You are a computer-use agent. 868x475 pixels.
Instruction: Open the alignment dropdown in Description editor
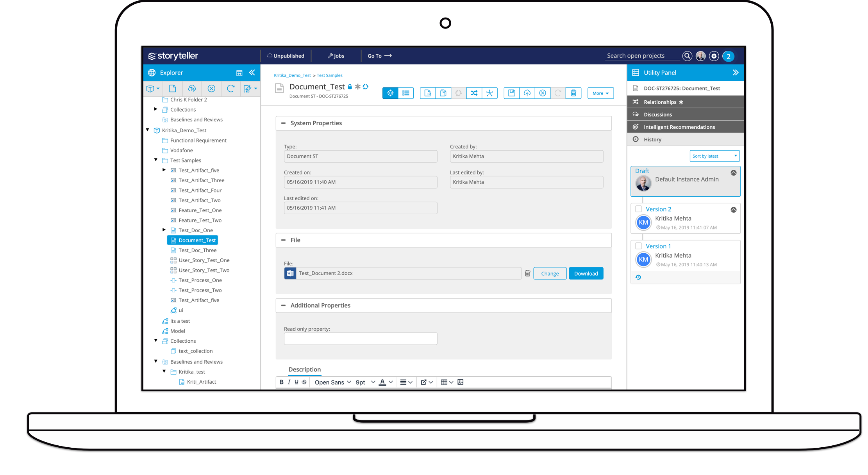click(406, 382)
